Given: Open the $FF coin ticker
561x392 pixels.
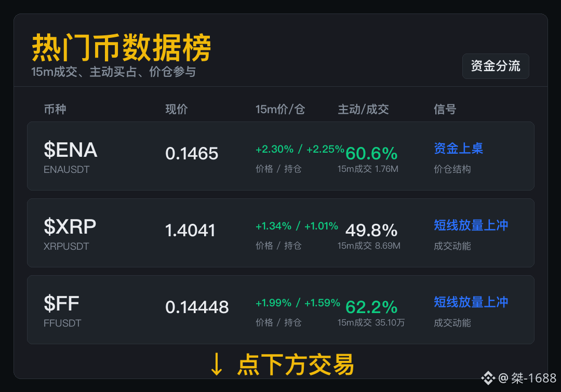Looking at the screenshot, I should coord(61,303).
